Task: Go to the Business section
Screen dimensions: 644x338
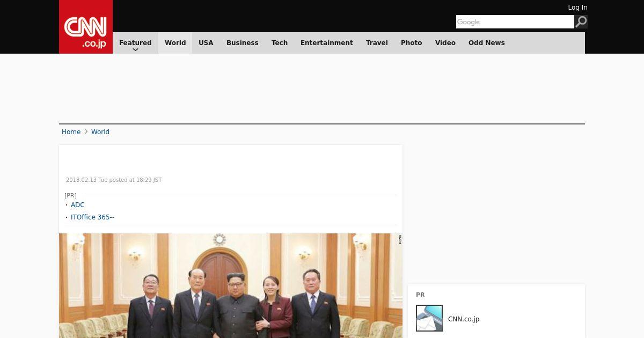Action: (x=242, y=43)
